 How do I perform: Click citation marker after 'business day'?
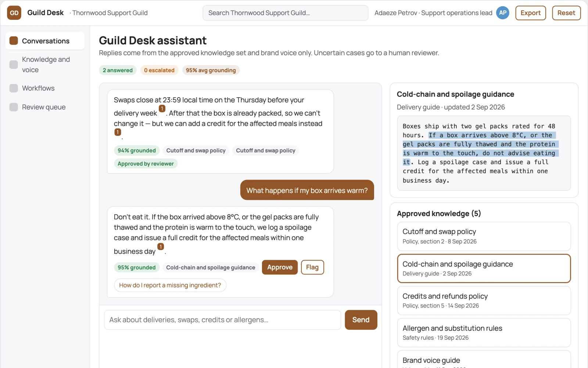tap(161, 247)
